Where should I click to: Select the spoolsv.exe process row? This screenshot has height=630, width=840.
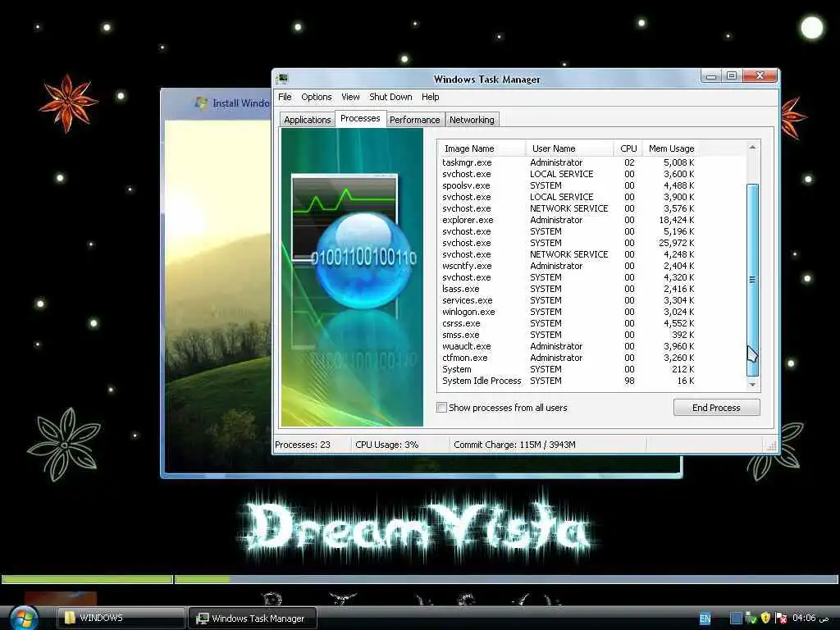click(x=568, y=185)
